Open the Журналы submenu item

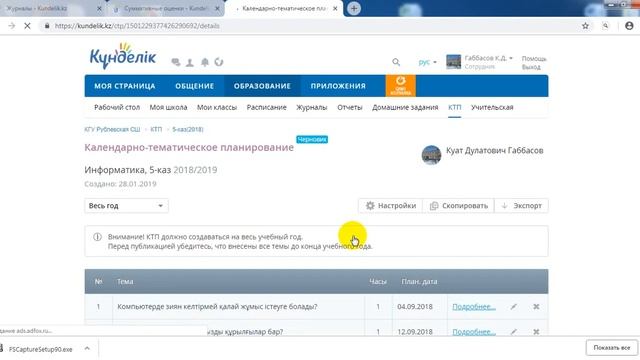click(311, 107)
